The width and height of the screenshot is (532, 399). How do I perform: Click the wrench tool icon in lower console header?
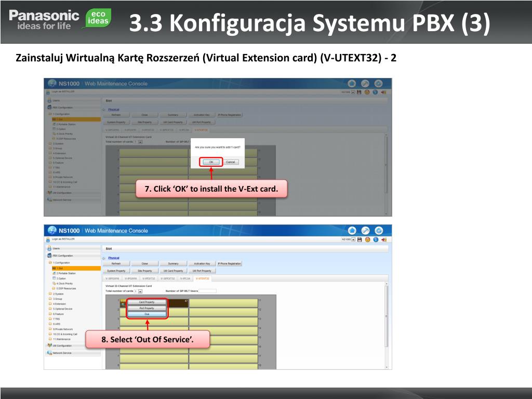(x=365, y=230)
